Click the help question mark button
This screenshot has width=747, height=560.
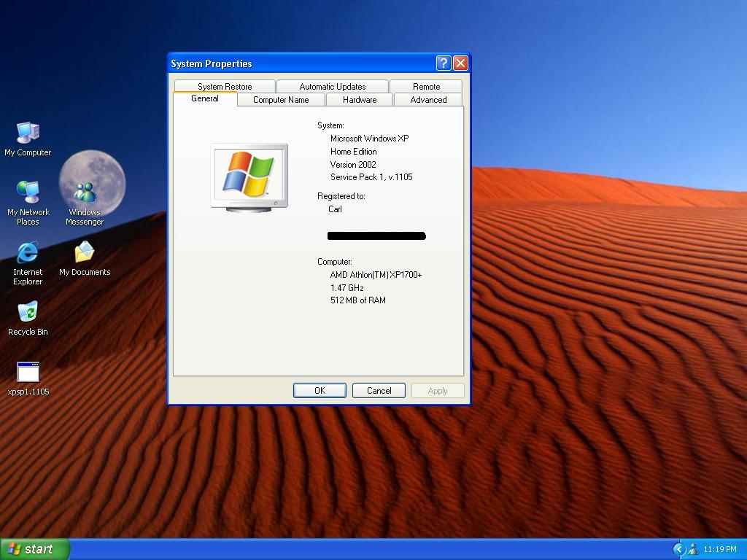coord(443,63)
